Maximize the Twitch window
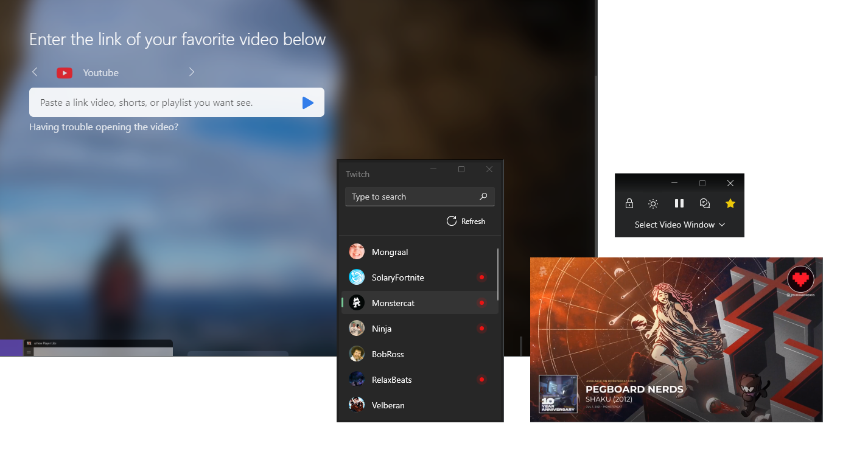Viewport: 868px width, 457px height. click(461, 169)
